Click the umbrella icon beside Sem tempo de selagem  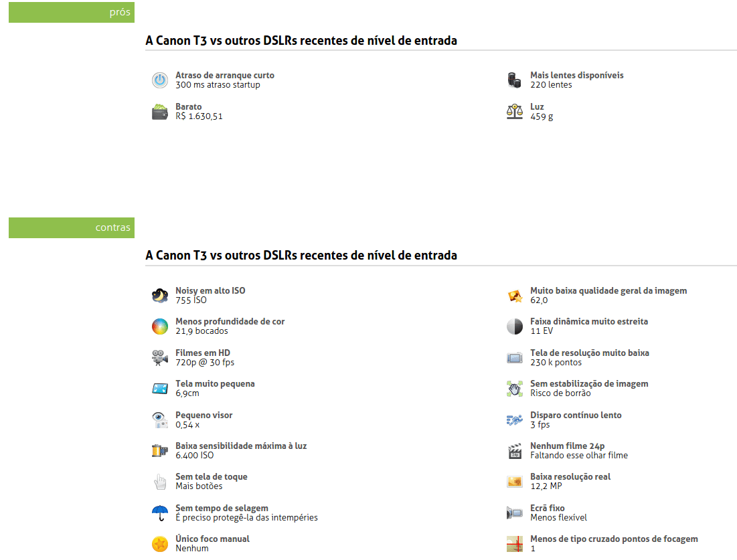(x=160, y=513)
